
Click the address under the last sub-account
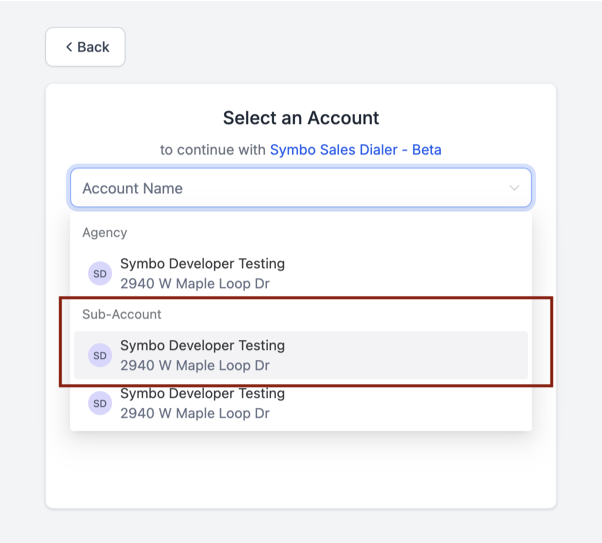[x=195, y=414]
